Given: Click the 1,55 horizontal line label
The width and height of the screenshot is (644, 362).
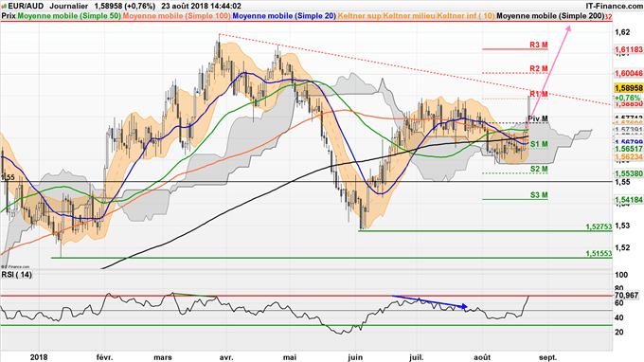Looking at the screenshot, I should point(9,177).
